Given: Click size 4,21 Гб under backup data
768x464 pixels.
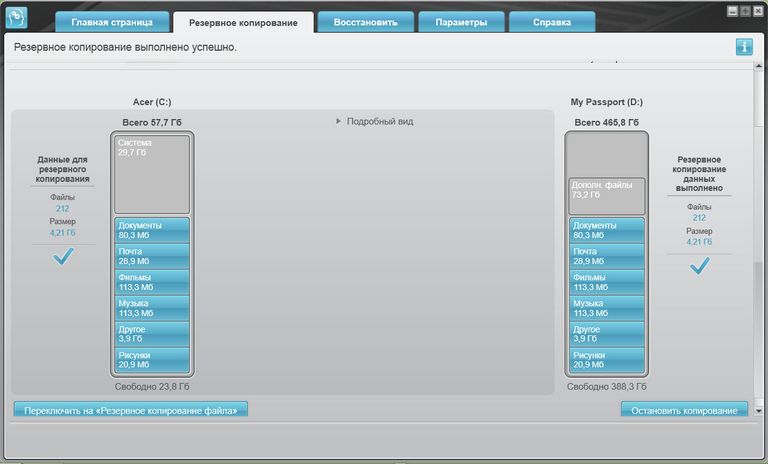Looking at the screenshot, I should 62,233.
